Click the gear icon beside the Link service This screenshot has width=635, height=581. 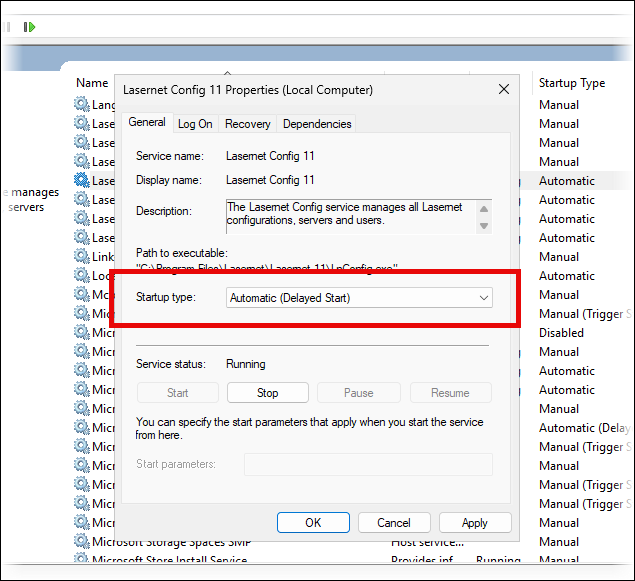82,256
